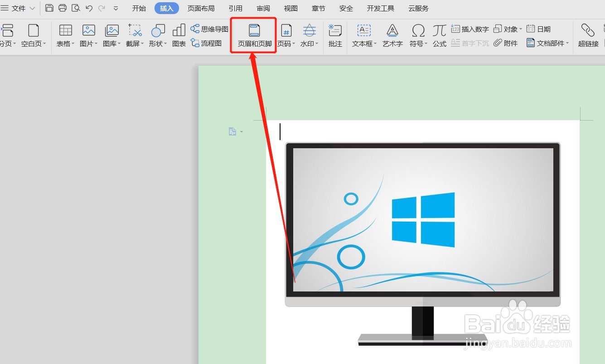Click the monitor image in the document

422,244
